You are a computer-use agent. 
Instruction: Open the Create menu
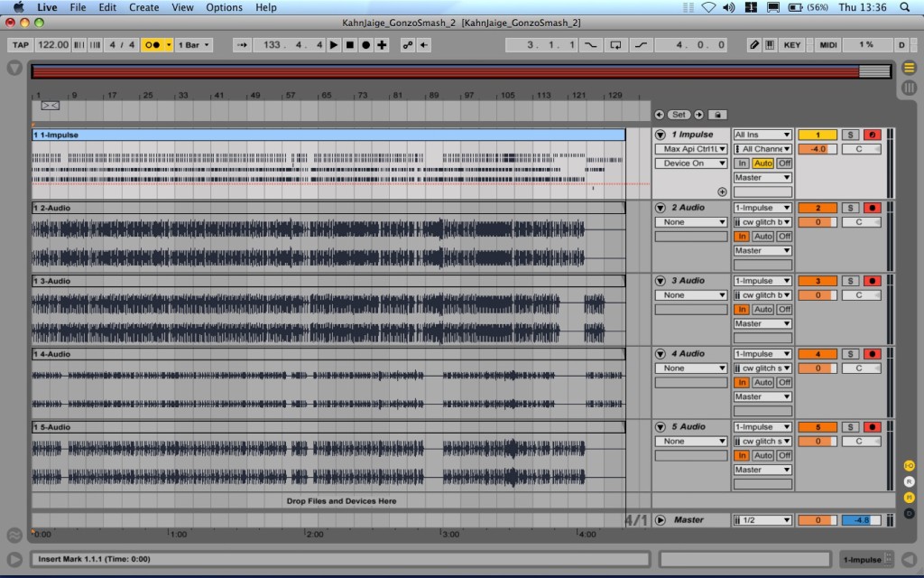click(x=143, y=7)
